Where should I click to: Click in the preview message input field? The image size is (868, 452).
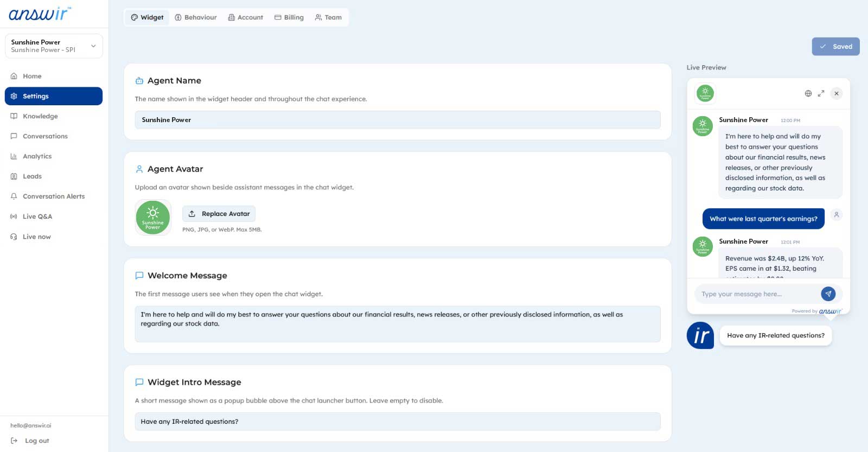click(x=757, y=294)
